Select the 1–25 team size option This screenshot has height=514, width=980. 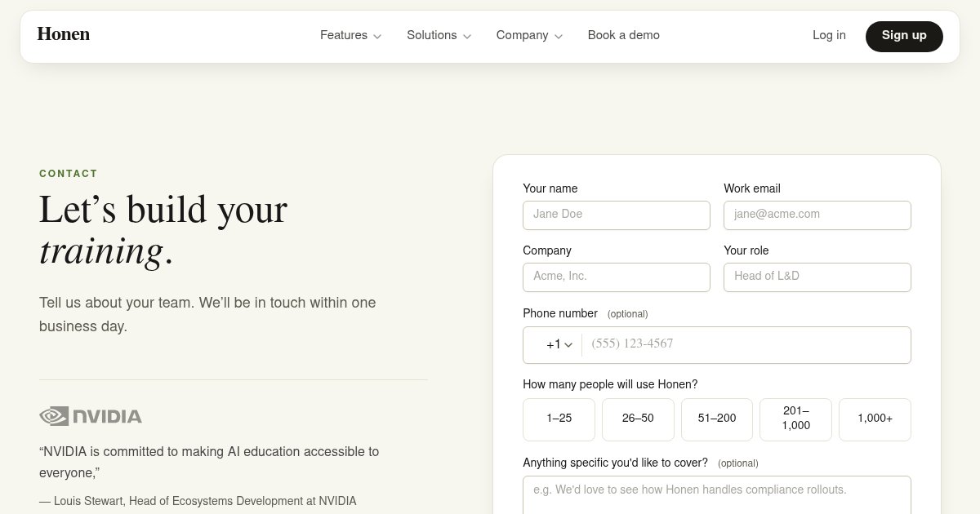coord(559,419)
